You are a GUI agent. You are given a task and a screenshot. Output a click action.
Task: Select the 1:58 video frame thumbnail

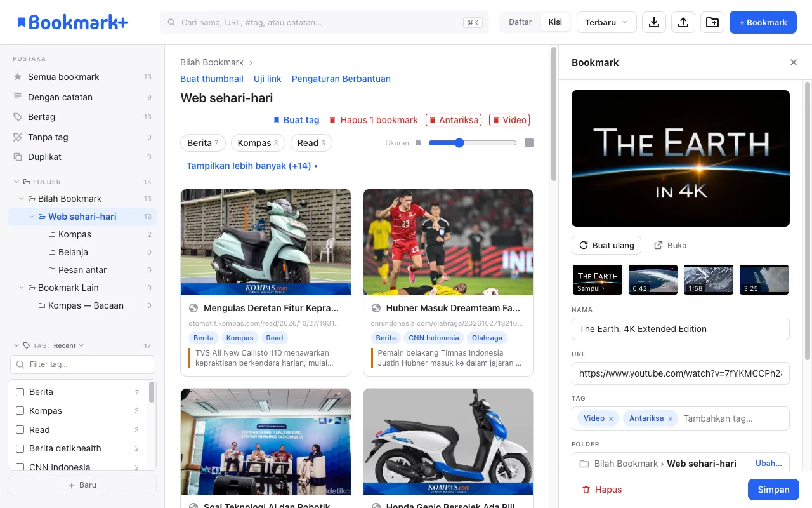709,279
